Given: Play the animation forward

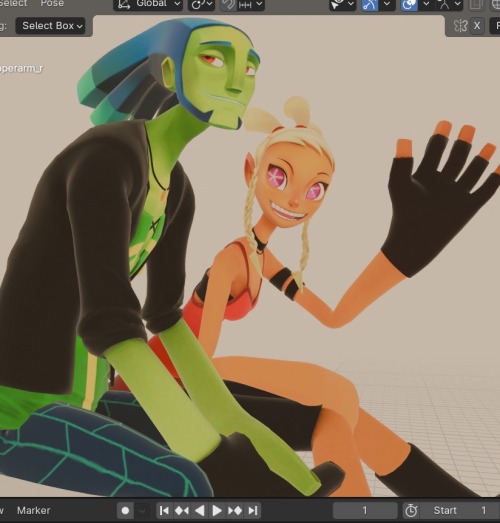Looking at the screenshot, I should 217,511.
